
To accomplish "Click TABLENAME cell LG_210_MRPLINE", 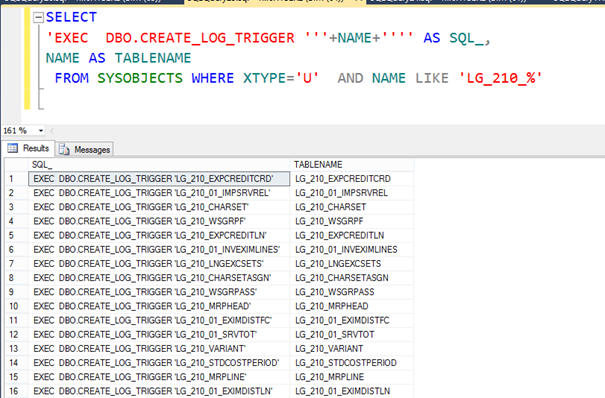I will point(352,377).
